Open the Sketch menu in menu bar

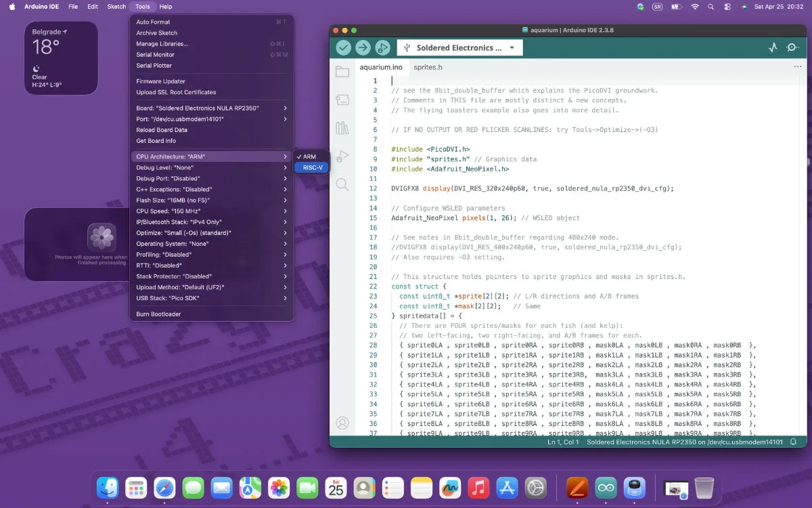pyautogui.click(x=116, y=6)
